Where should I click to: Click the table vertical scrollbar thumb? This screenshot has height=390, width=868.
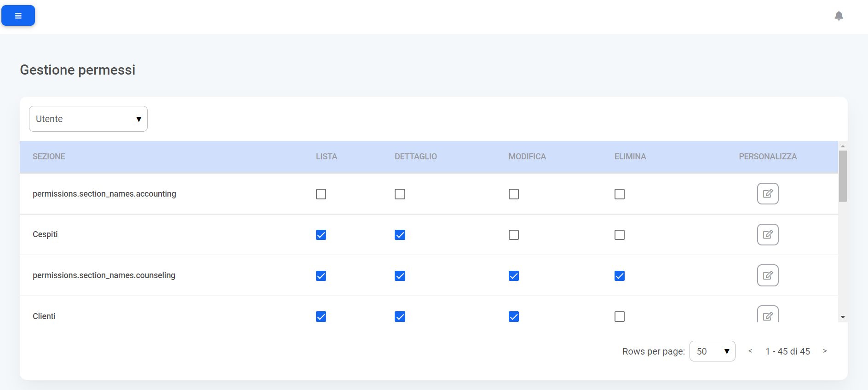(x=843, y=176)
